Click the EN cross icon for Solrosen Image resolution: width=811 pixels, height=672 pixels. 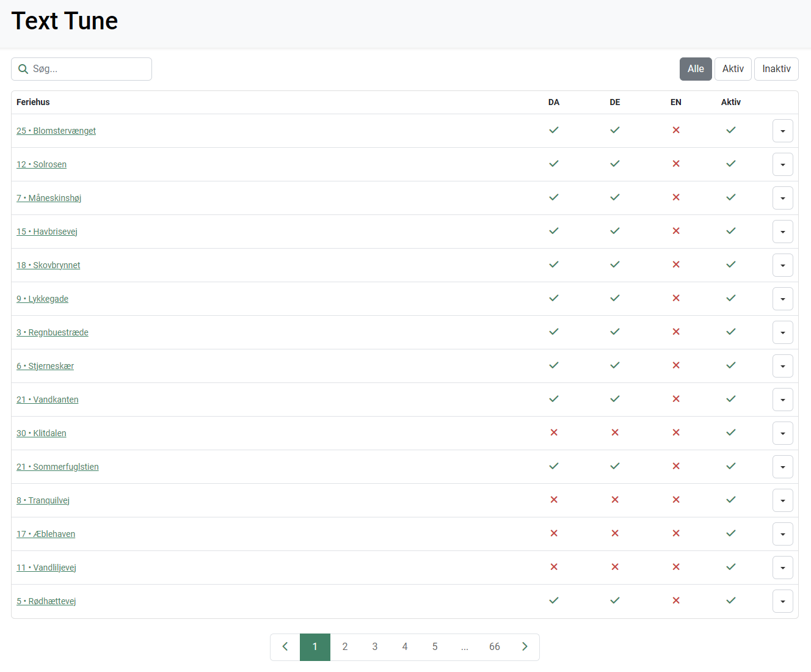click(x=676, y=164)
